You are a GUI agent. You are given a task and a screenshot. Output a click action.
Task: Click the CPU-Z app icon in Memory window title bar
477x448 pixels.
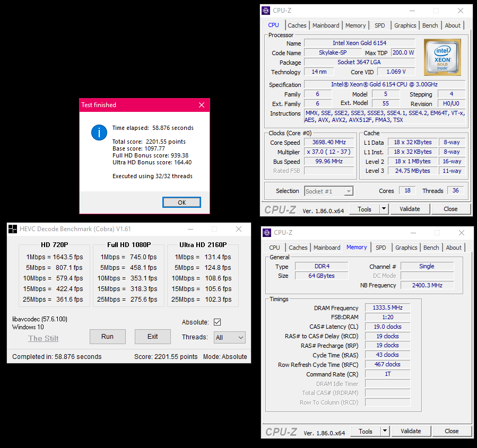coord(267,233)
